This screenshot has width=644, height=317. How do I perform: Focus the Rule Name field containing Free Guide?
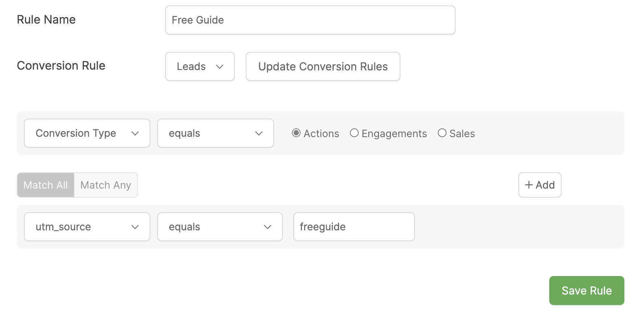(310, 20)
